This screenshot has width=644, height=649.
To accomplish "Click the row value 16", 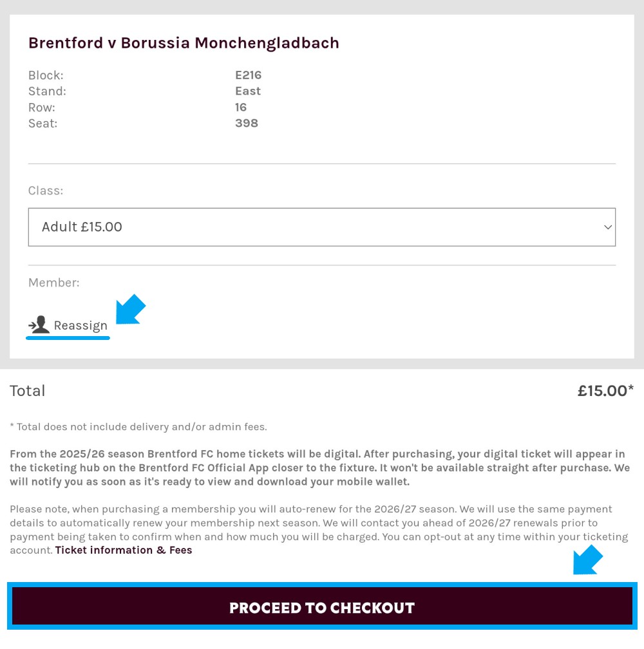I will click(x=241, y=107).
